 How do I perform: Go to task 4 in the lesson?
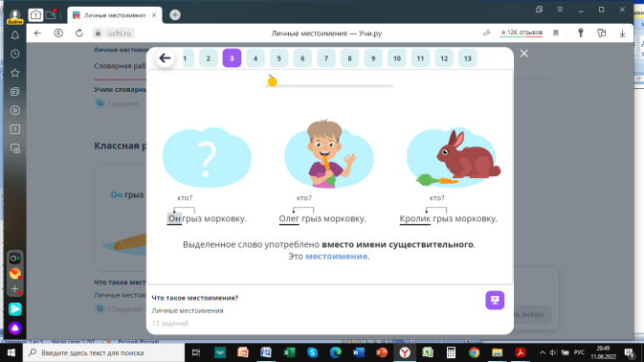255,58
